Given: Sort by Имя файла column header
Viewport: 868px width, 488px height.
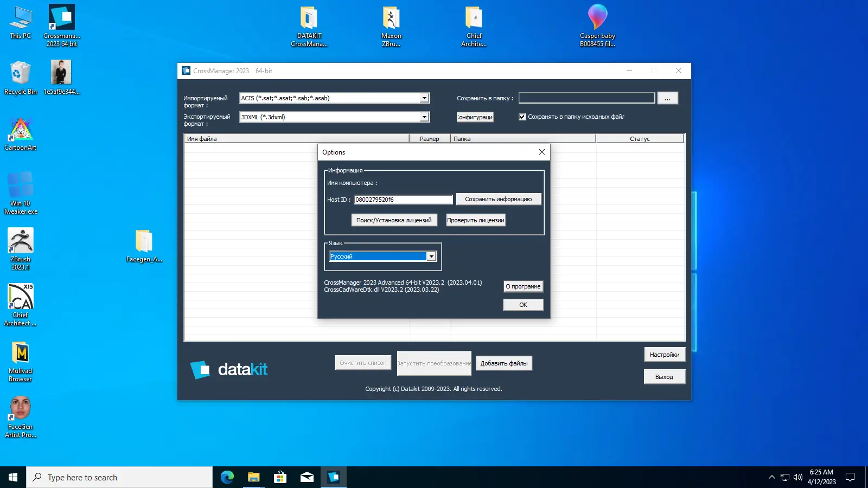Looking at the screenshot, I should click(x=297, y=139).
